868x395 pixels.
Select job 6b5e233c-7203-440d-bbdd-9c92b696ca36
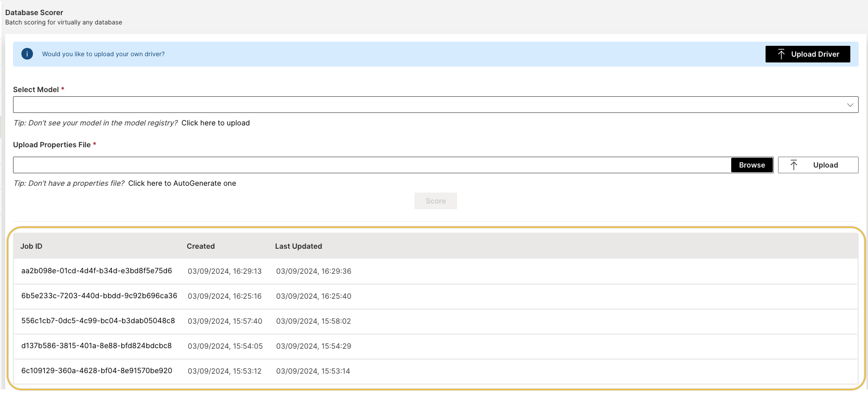coord(99,296)
